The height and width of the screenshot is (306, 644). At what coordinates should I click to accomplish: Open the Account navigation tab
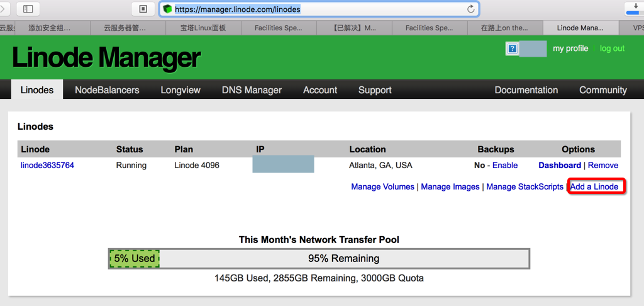tap(320, 90)
